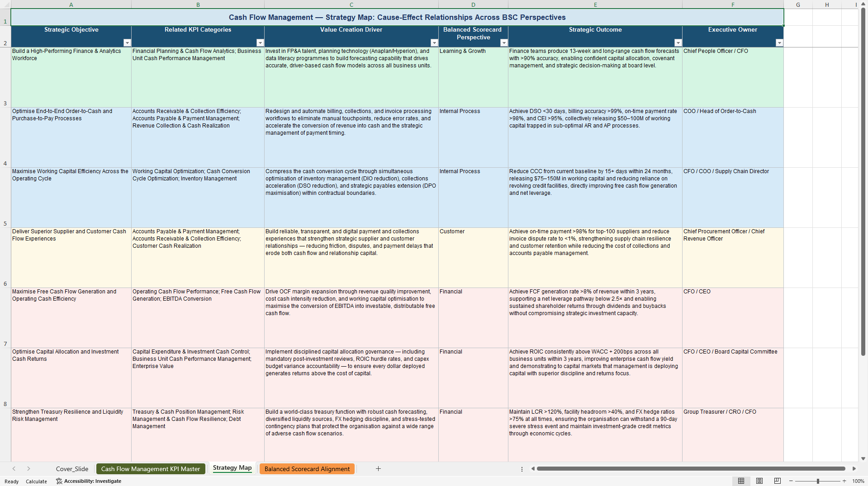This screenshot has width=868, height=486.
Task: Select row 5 header
Action: [x=5, y=198]
